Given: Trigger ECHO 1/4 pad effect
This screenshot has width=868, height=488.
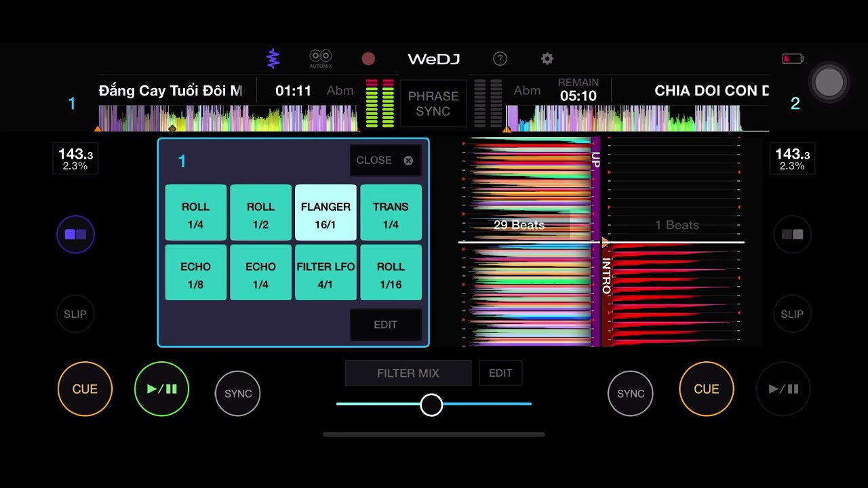Looking at the screenshot, I should tap(260, 272).
